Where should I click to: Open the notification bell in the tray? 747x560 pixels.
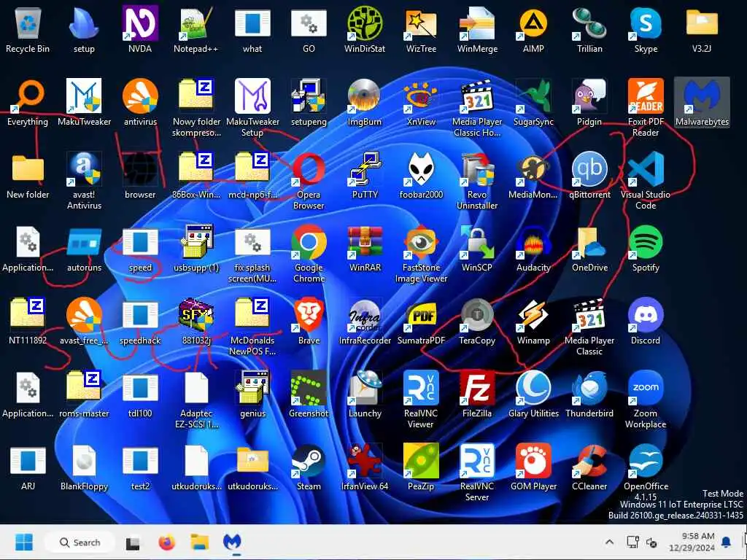click(726, 542)
